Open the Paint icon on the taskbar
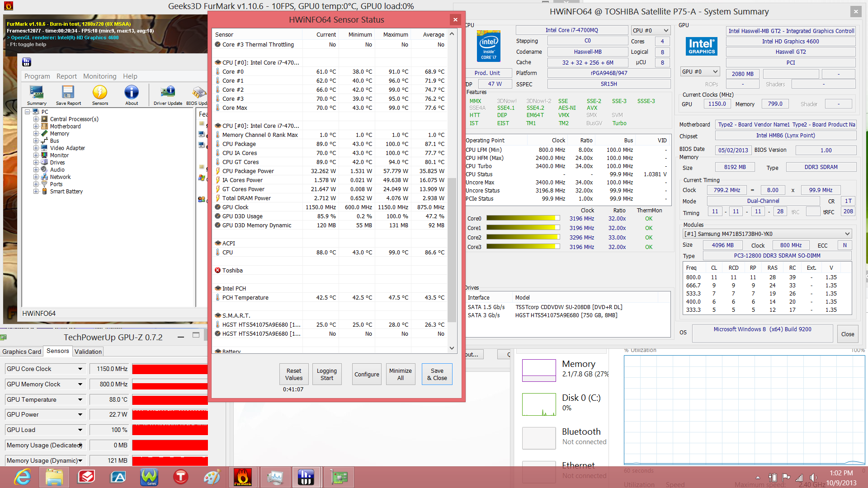 pyautogui.click(x=212, y=477)
